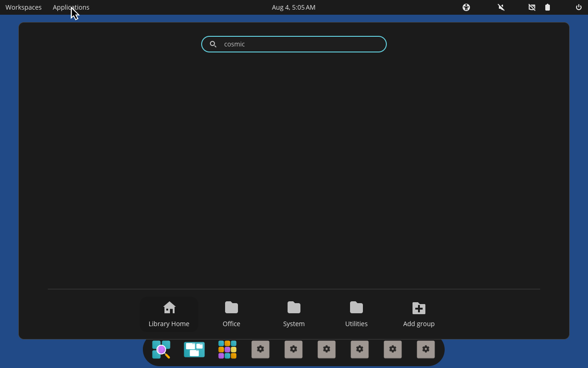Select the Library Home group

click(169, 315)
